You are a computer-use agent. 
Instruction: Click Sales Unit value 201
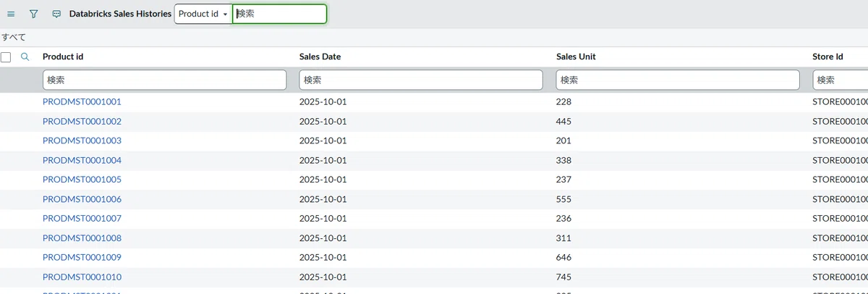coord(563,140)
